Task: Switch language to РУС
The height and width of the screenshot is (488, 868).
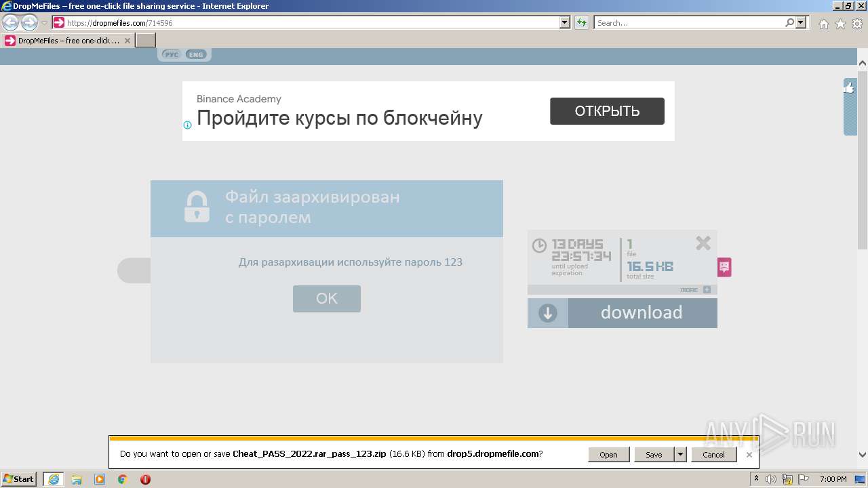Action: pyautogui.click(x=172, y=54)
